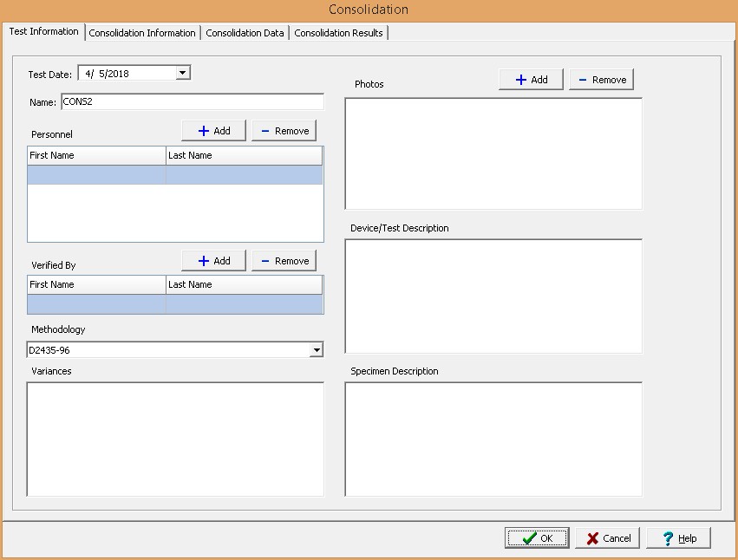
Task: Click Remove button above Personnel table
Action: [284, 131]
